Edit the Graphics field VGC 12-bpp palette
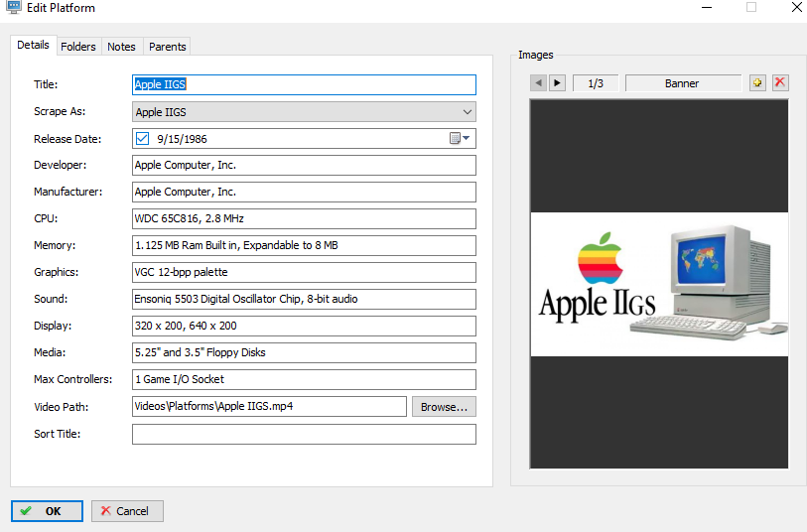 pos(304,272)
